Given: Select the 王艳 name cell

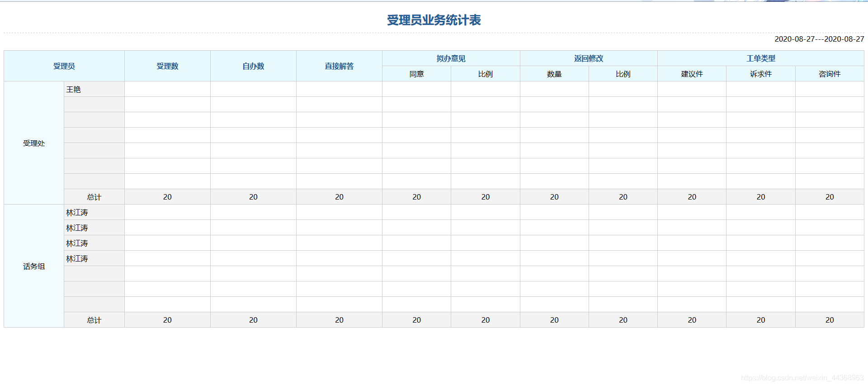Looking at the screenshot, I should pyautogui.click(x=94, y=89).
